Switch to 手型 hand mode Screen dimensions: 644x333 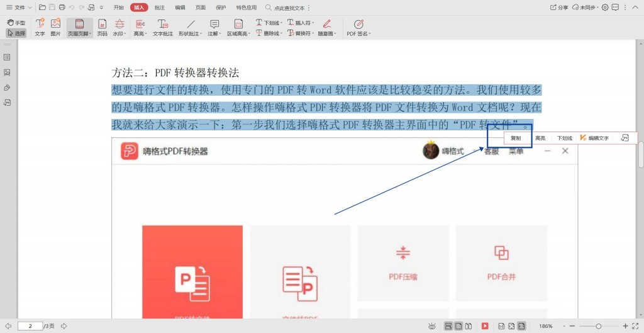[16, 23]
